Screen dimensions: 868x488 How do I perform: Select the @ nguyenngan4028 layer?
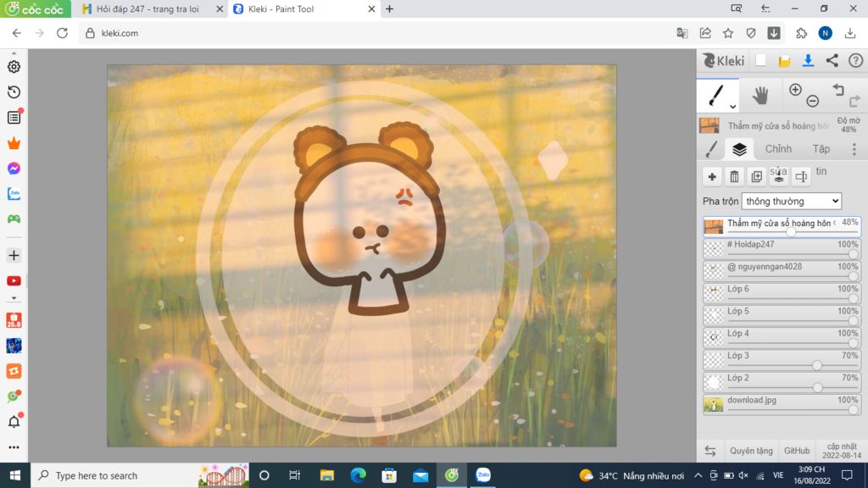tap(782, 270)
